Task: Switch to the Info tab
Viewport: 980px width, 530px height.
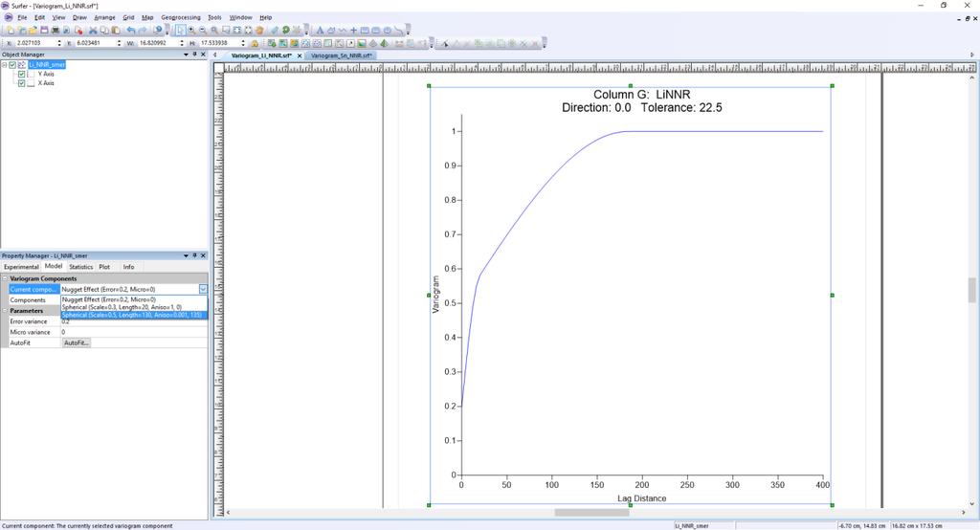Action: [128, 267]
